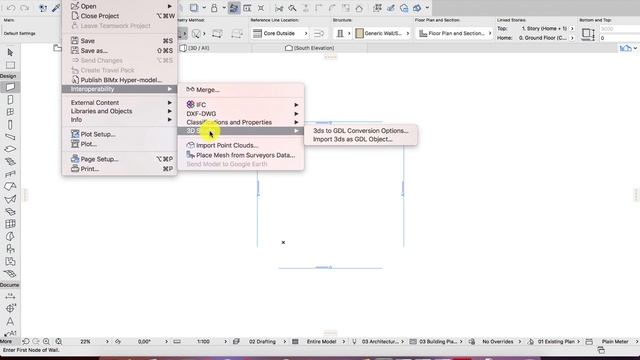Open Floor Plan and Section dropdown
Viewport: 640px width, 360px height.
(455, 33)
